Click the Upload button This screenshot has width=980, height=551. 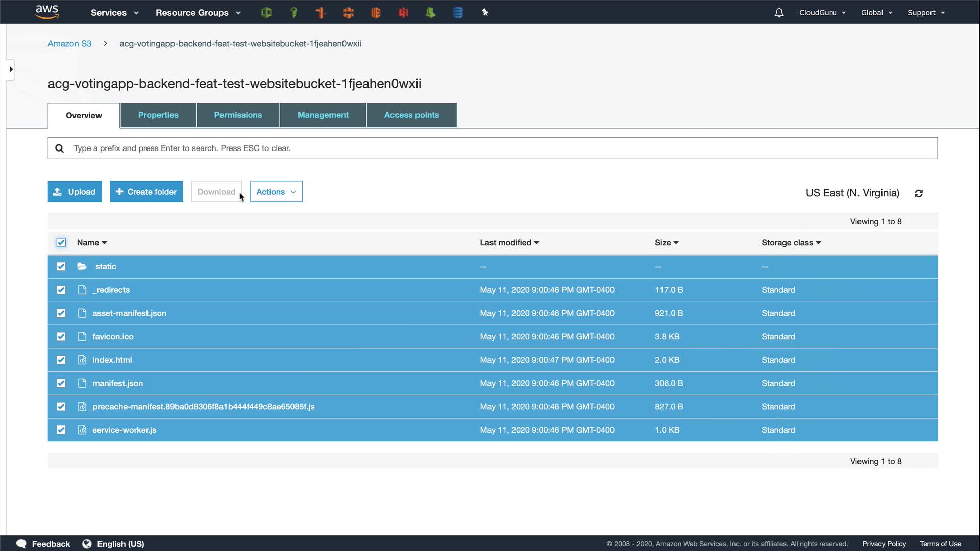point(75,192)
